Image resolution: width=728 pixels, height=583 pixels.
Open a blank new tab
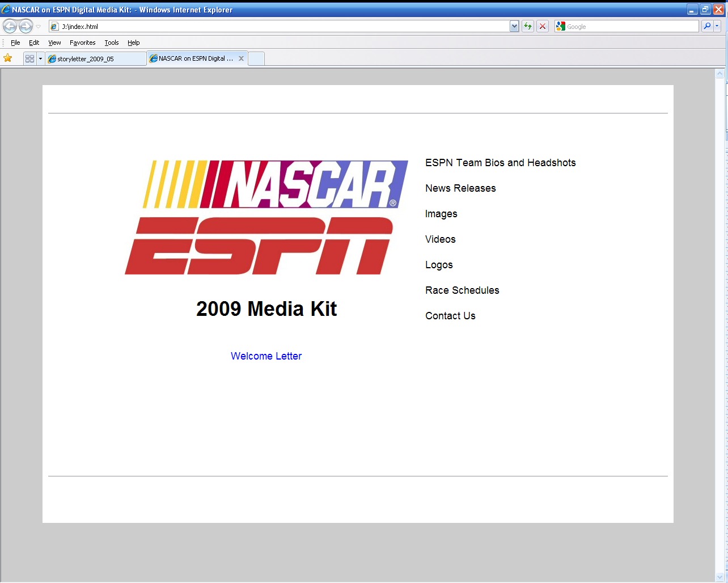[x=256, y=58]
